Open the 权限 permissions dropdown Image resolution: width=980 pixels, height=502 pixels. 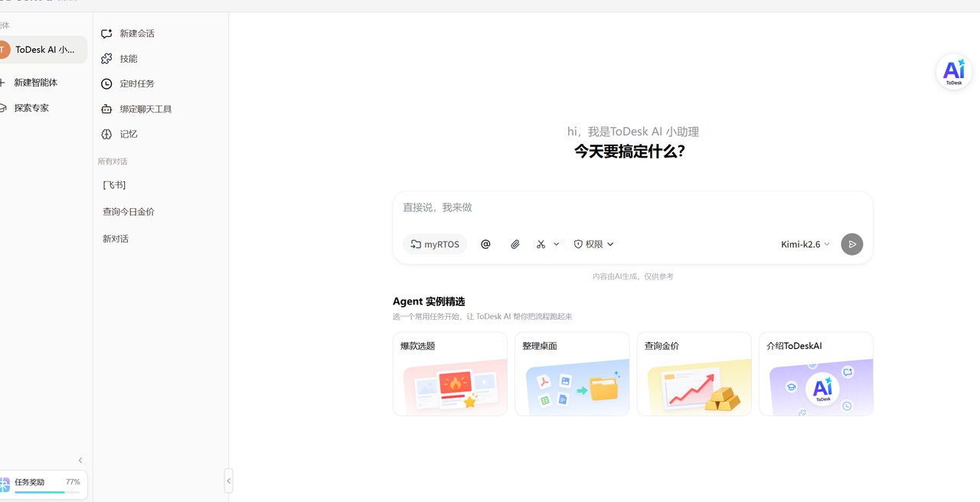[x=594, y=244]
